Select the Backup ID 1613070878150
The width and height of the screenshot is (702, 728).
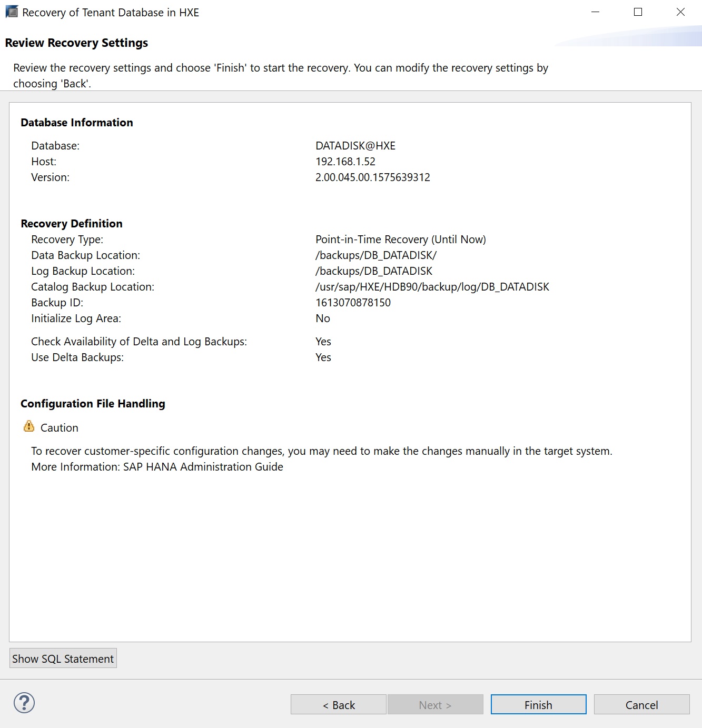point(353,303)
